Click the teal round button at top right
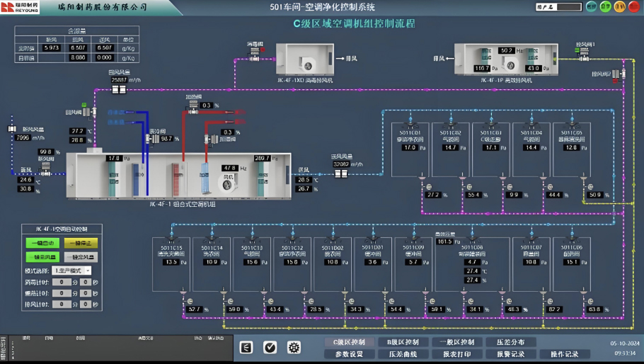 [591, 6]
